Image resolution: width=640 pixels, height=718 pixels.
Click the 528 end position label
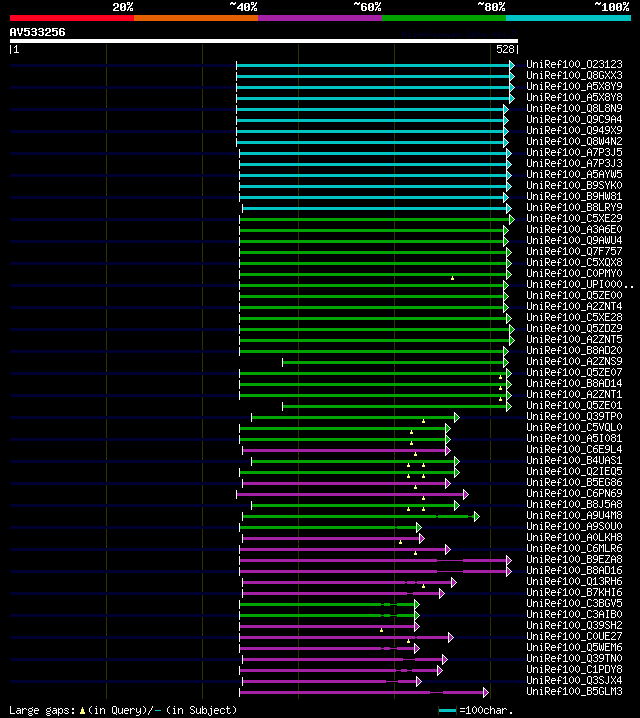[505, 49]
